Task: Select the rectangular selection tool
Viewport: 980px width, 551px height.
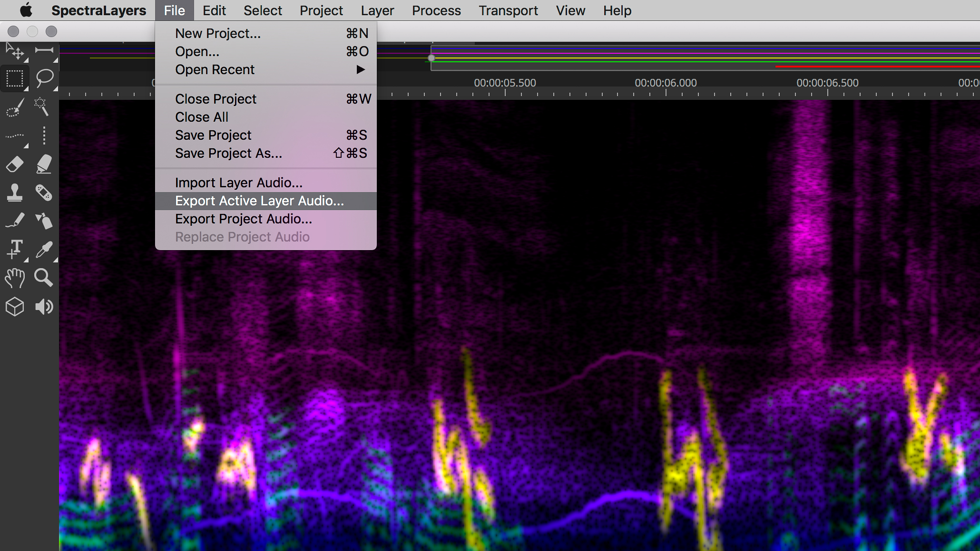Action: 14,78
